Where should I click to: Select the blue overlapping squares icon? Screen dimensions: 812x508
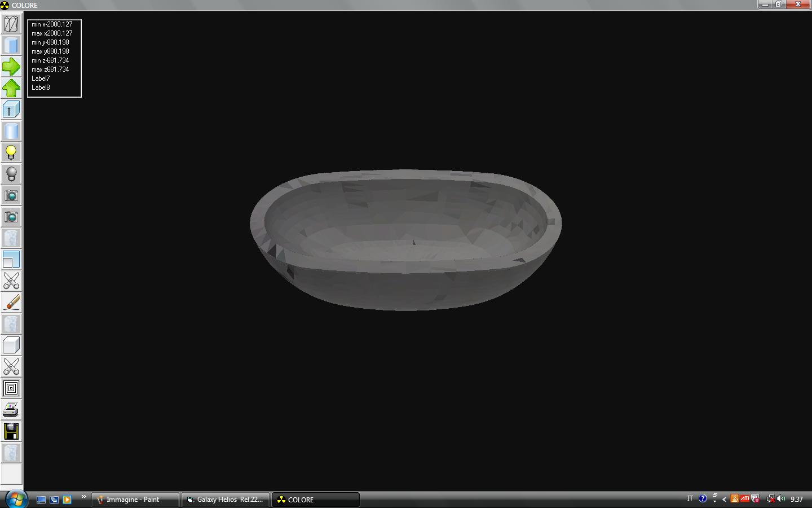11,260
